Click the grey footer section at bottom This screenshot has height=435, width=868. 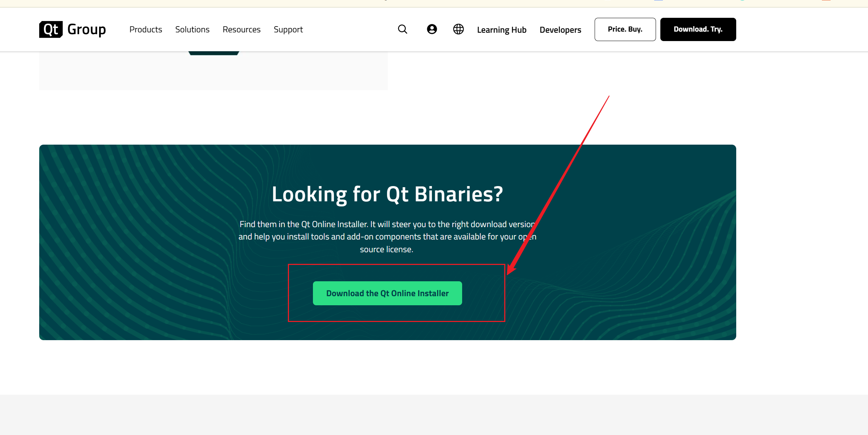tap(434, 415)
